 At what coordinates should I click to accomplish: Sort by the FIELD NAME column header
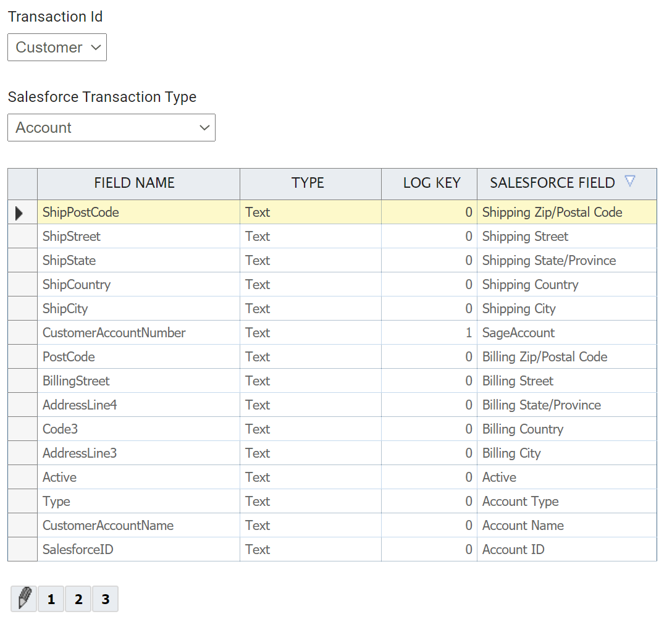pos(134,183)
